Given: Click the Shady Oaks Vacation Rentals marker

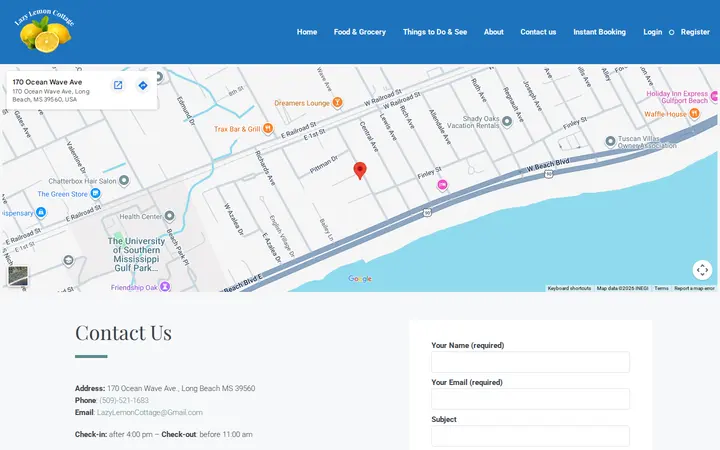Looking at the screenshot, I should 507,121.
